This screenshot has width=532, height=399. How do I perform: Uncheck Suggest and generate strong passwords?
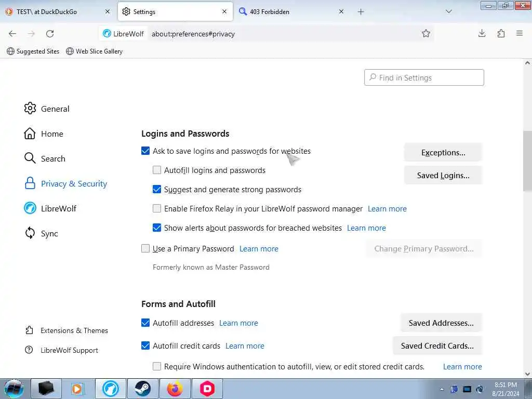tap(157, 190)
